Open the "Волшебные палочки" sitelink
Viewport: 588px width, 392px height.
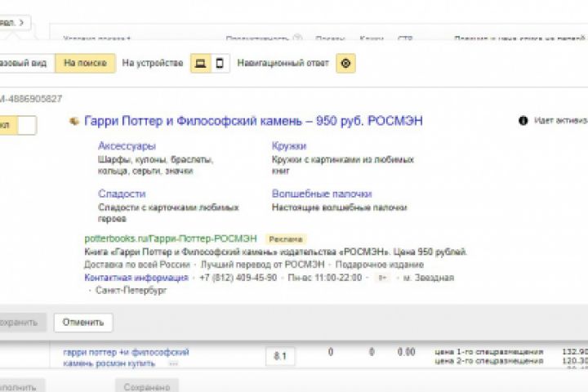[322, 194]
